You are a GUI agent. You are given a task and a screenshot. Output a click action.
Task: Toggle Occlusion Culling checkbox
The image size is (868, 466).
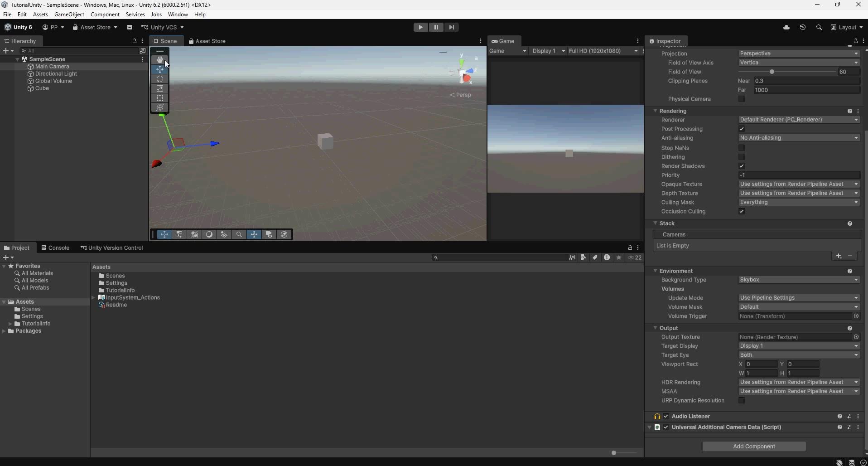742,212
